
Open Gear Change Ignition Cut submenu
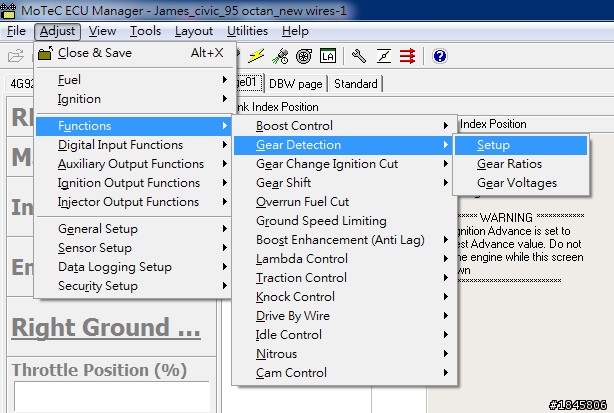pos(343,164)
